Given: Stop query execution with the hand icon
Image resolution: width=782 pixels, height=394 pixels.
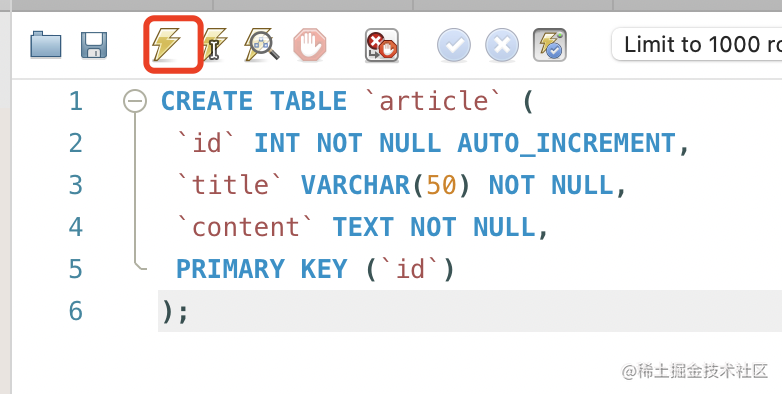Looking at the screenshot, I should pyautogui.click(x=310, y=45).
